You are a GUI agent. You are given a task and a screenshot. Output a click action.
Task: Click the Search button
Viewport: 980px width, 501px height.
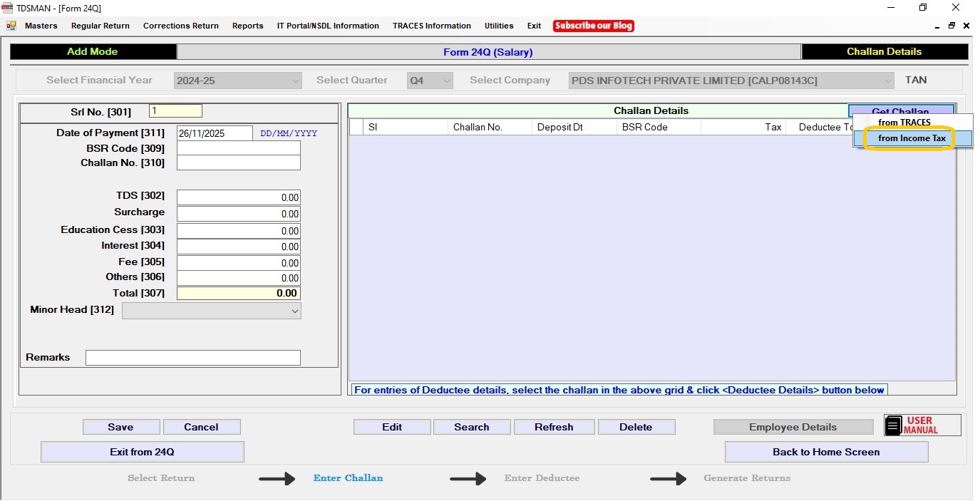coord(471,427)
